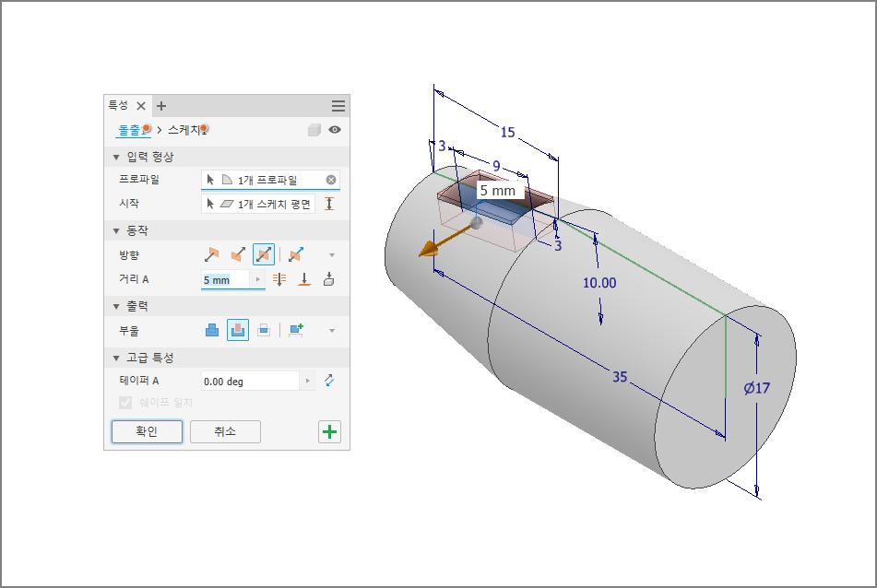Open the 거리 A flyout arrow

point(258,279)
